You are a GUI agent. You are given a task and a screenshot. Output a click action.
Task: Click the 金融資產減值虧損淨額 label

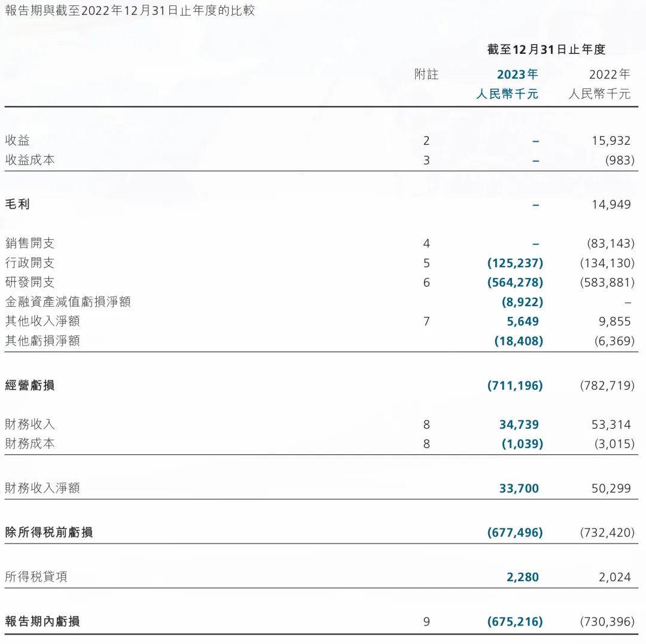tap(68, 302)
